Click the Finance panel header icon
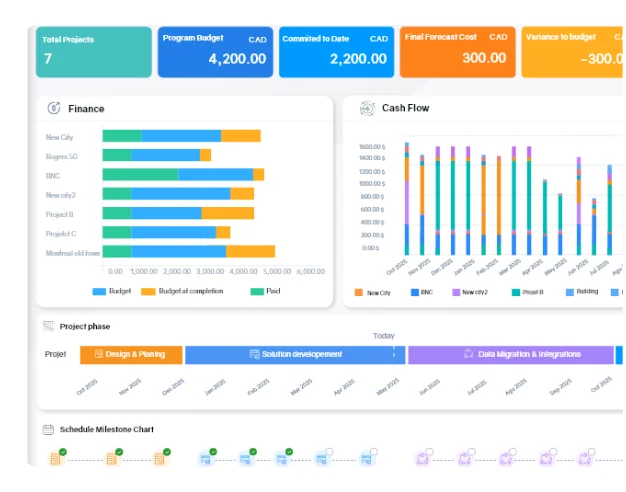The height and width of the screenshot is (492, 626). (54, 108)
